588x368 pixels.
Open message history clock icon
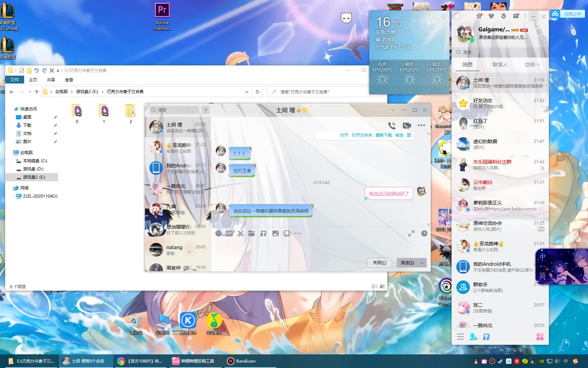coord(424,233)
